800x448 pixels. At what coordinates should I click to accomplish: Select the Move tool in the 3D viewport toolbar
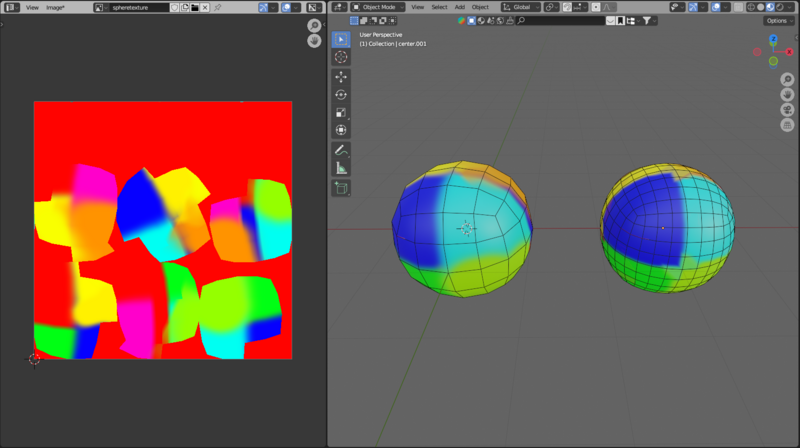pos(341,76)
